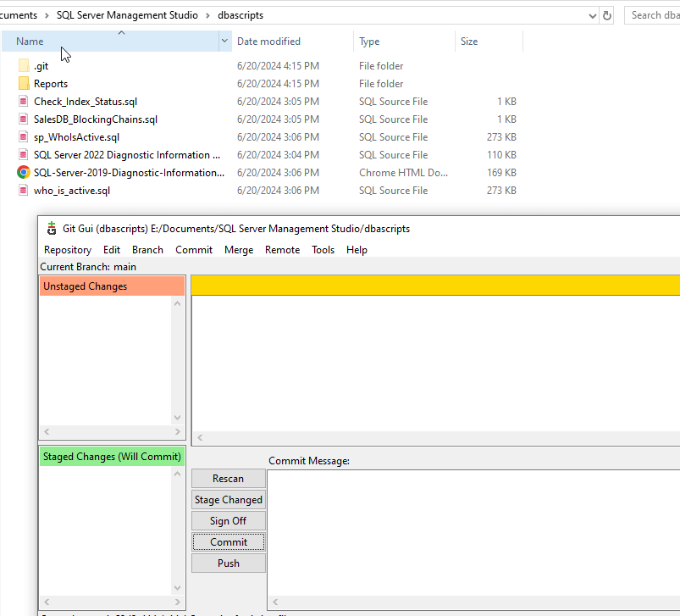Click down arrow of Staged Changes scrollbar

coord(177,588)
